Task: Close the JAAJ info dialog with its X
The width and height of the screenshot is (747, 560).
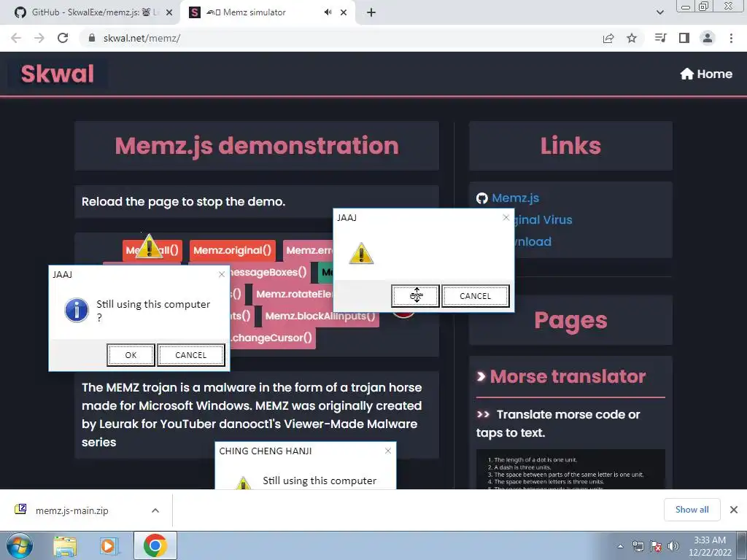Action: pyautogui.click(x=222, y=274)
